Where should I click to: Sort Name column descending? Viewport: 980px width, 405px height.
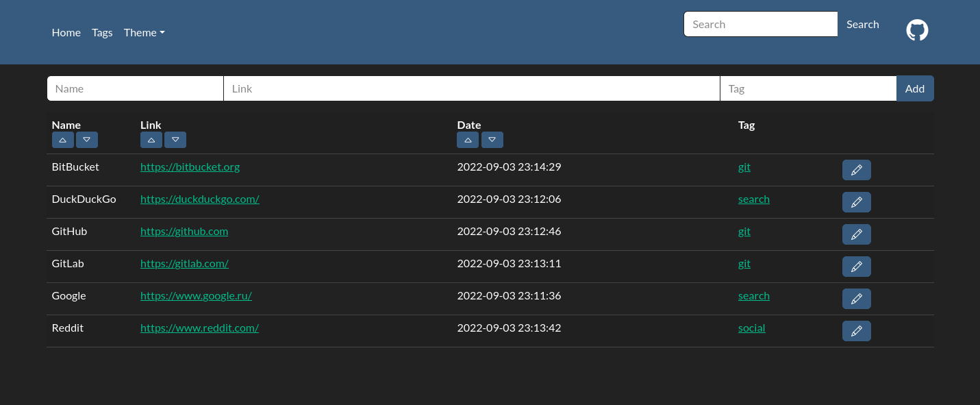click(87, 140)
